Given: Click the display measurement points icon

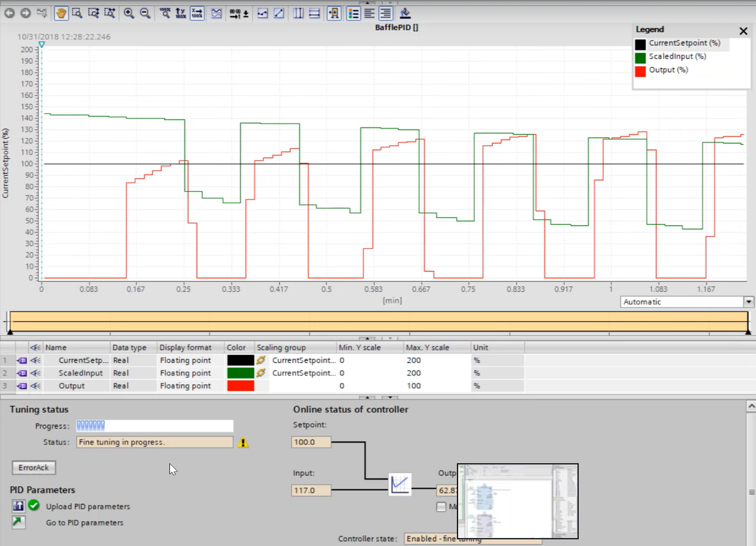Looking at the screenshot, I should pos(263,13).
